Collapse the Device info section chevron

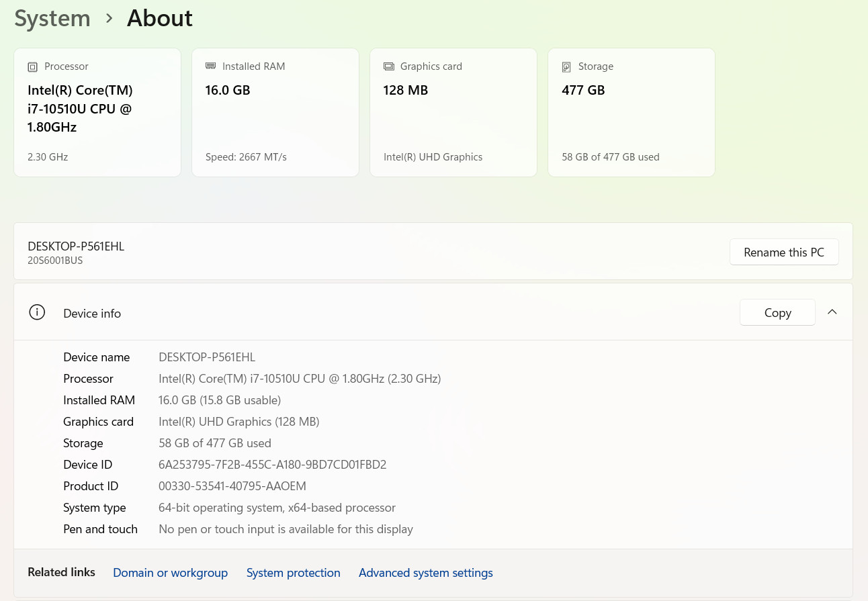pyautogui.click(x=832, y=312)
